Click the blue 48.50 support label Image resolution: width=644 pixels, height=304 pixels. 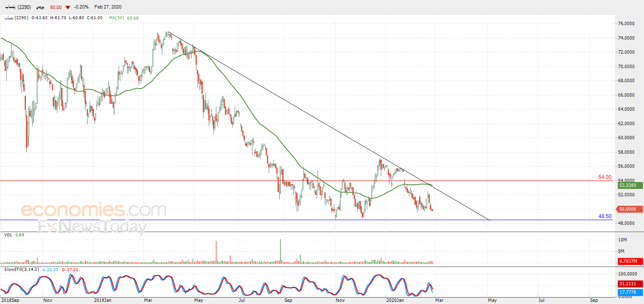(x=605, y=216)
